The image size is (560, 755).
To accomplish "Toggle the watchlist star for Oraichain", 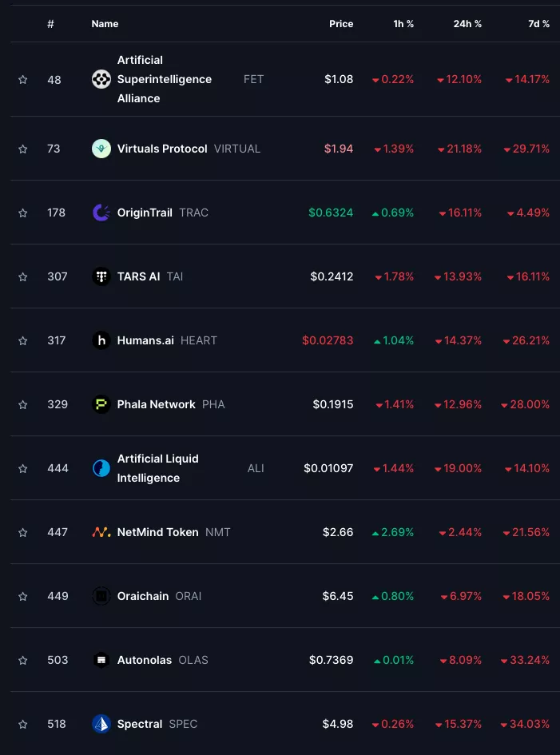I will tap(23, 596).
